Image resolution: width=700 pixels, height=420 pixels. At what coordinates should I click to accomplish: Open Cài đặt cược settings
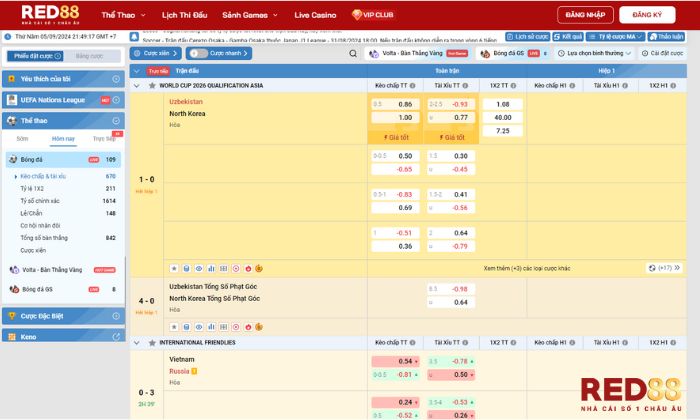(662, 53)
